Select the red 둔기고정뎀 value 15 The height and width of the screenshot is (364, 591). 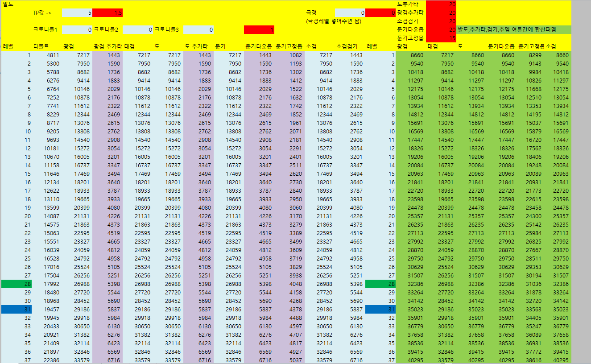[x=441, y=38]
